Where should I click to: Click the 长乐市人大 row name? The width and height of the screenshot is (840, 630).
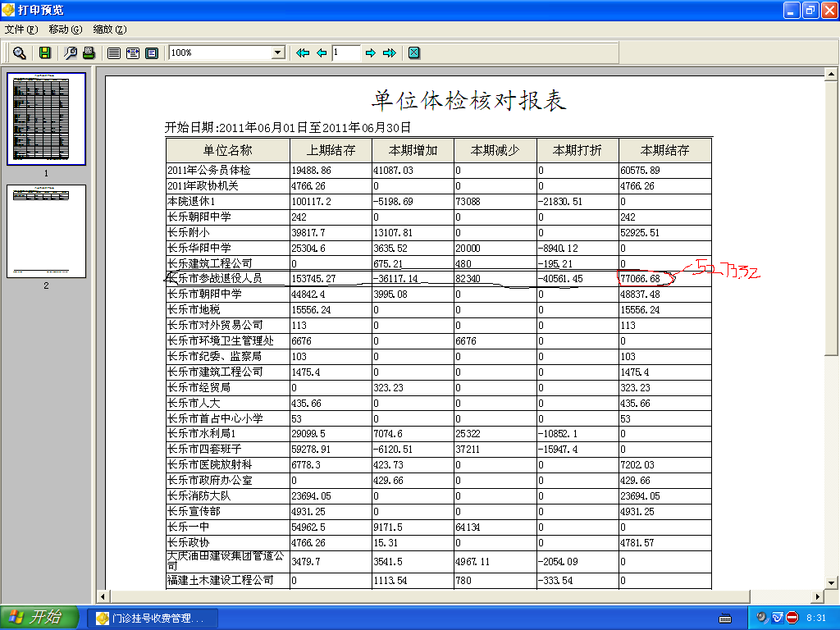194,403
